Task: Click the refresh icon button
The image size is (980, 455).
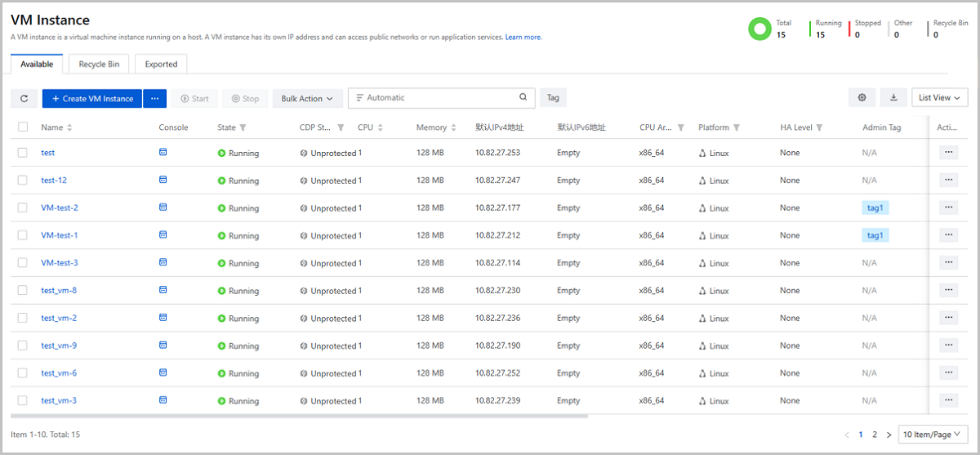Action: pos(24,99)
